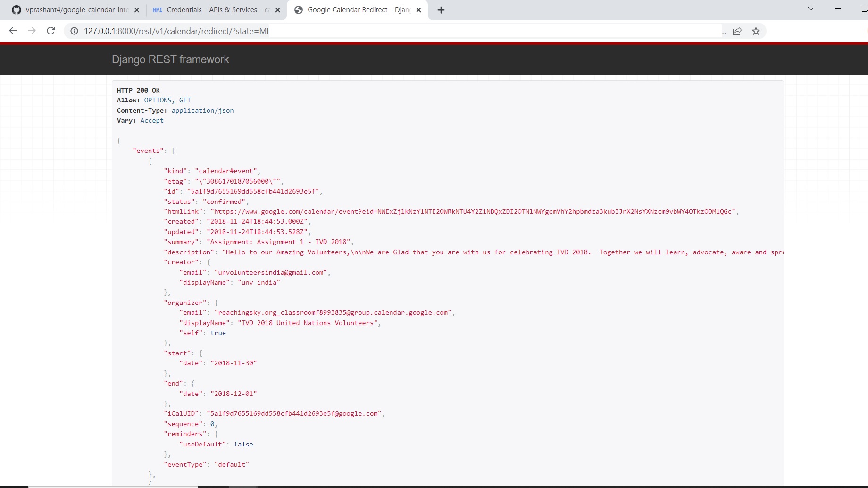Click the "confirmed" status value
The image size is (868, 488).
[224, 202]
